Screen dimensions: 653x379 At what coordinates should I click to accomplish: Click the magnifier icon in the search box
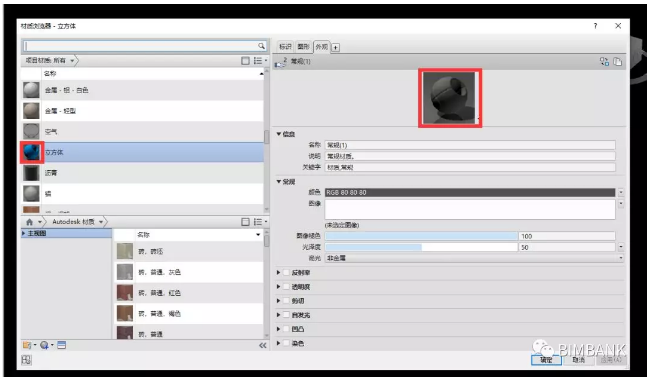coord(261,46)
